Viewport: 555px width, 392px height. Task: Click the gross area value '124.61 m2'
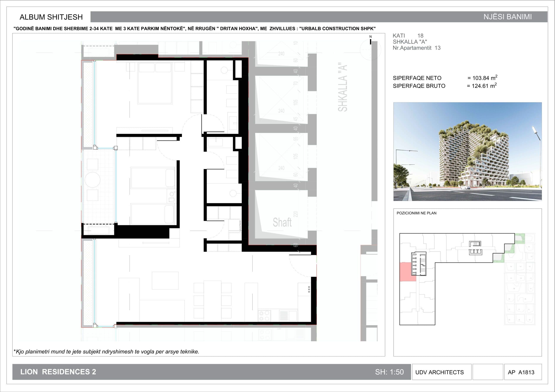click(x=484, y=86)
